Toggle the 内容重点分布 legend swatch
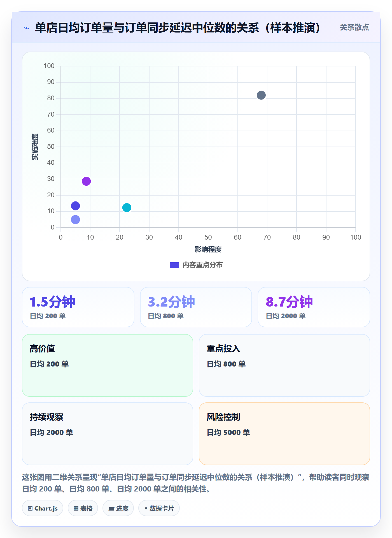Viewport: 392px width, 538px height. (x=174, y=265)
